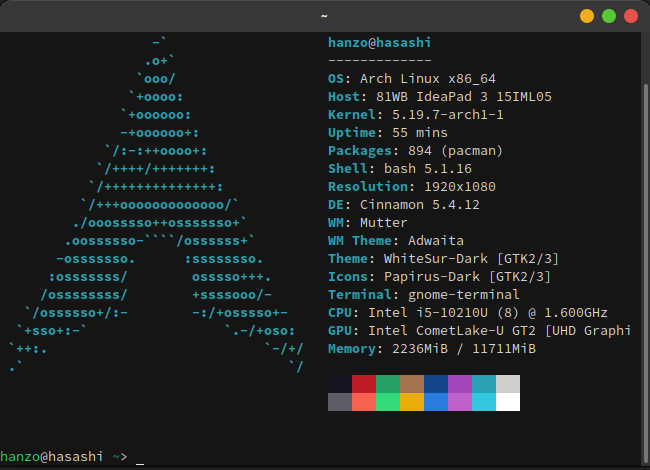Click the Memory: 2236MiB / 11711MiB line
The height and width of the screenshot is (470, 650).
pyautogui.click(x=432, y=349)
